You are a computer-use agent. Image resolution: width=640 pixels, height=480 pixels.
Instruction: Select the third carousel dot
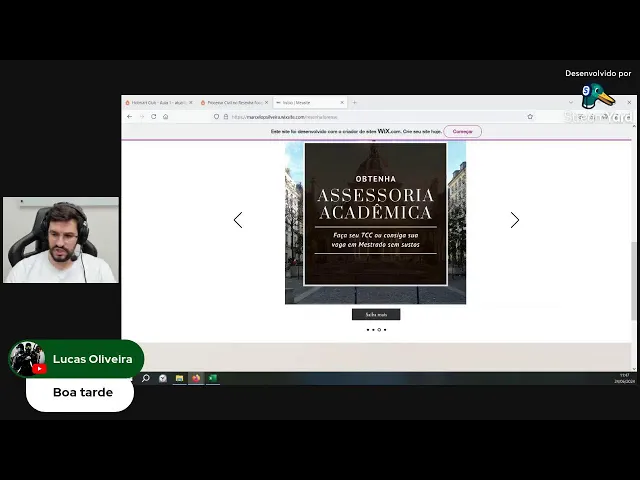pos(379,330)
